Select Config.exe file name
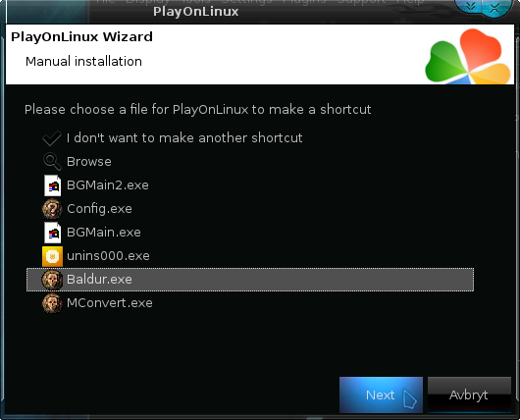The image size is (520, 420). (x=99, y=209)
